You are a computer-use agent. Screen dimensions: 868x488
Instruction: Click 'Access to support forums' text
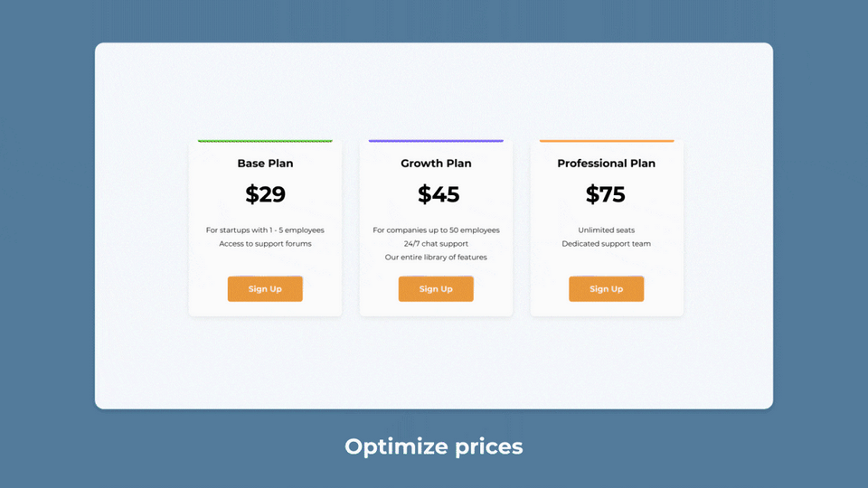[265, 243]
